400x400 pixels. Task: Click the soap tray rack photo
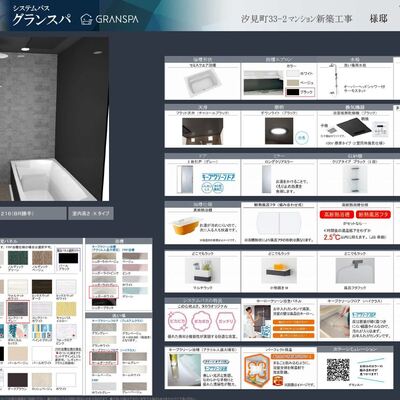(x=279, y=271)
